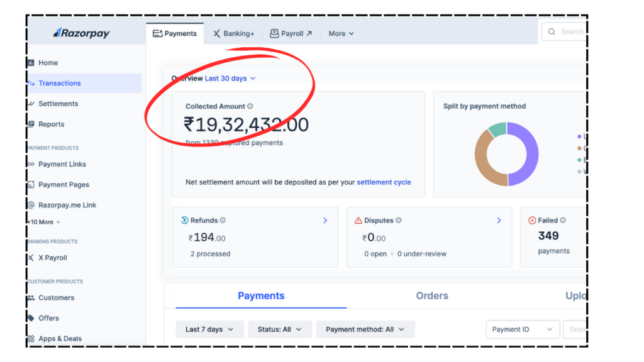The height and width of the screenshot is (362, 644).
Task: Open Disputes details arrow
Action: [499, 221]
